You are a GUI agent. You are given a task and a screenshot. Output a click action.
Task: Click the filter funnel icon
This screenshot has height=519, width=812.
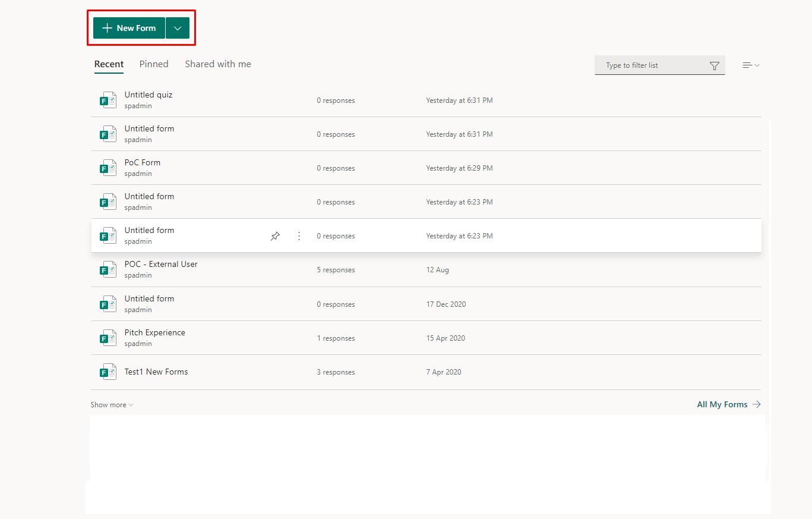(x=715, y=65)
